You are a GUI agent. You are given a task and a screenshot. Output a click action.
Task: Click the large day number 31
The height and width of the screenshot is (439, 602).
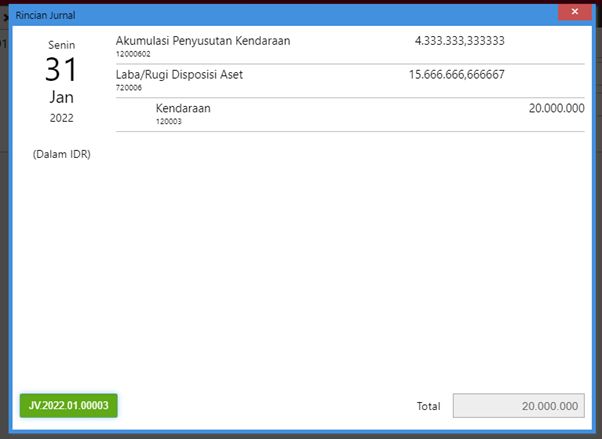click(61, 70)
